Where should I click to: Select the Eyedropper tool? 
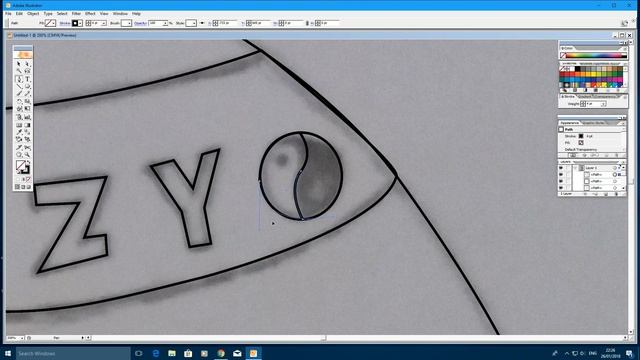(19, 132)
